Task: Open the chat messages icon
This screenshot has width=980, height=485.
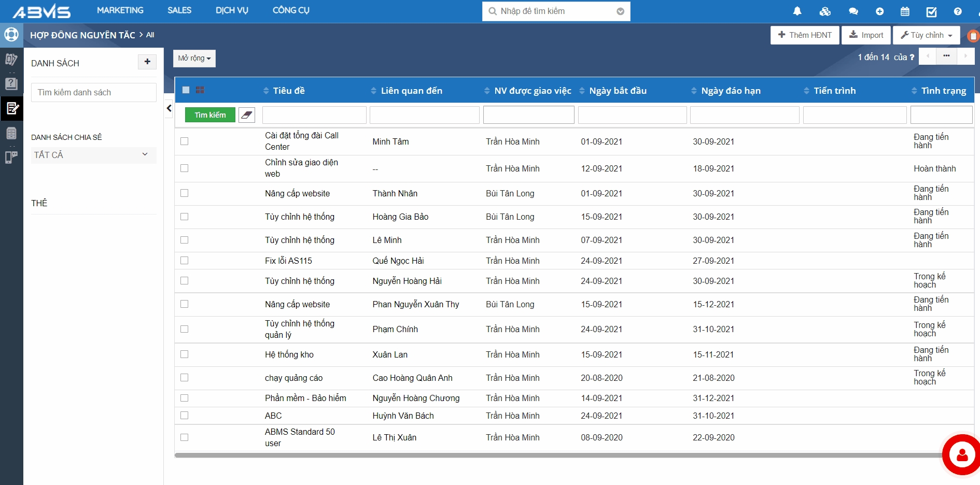Action: pyautogui.click(x=853, y=11)
